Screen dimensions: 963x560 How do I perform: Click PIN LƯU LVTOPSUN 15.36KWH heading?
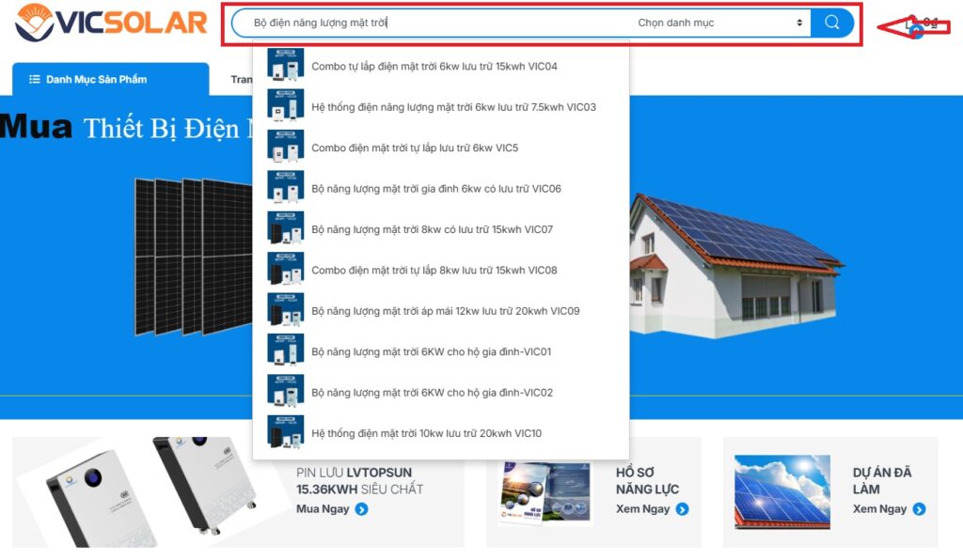[360, 481]
